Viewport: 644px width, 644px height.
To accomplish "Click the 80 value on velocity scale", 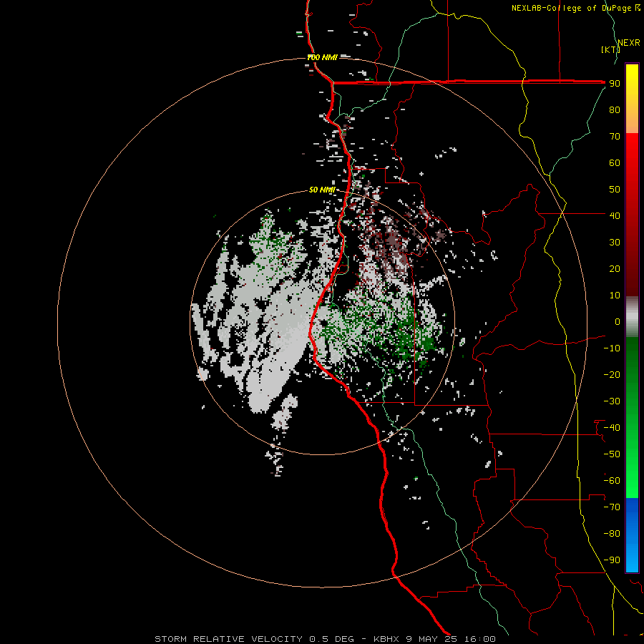I will (x=615, y=110).
